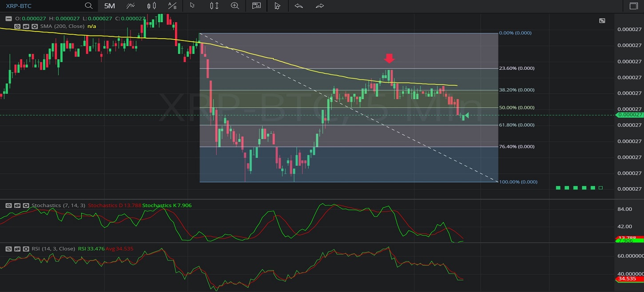Click the green current price tag on axis
644x292 pixels.
pos(629,115)
